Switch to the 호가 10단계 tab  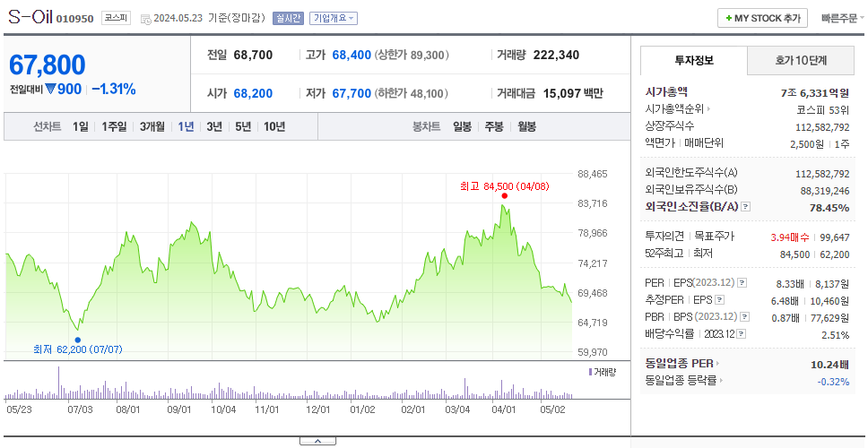click(x=801, y=61)
